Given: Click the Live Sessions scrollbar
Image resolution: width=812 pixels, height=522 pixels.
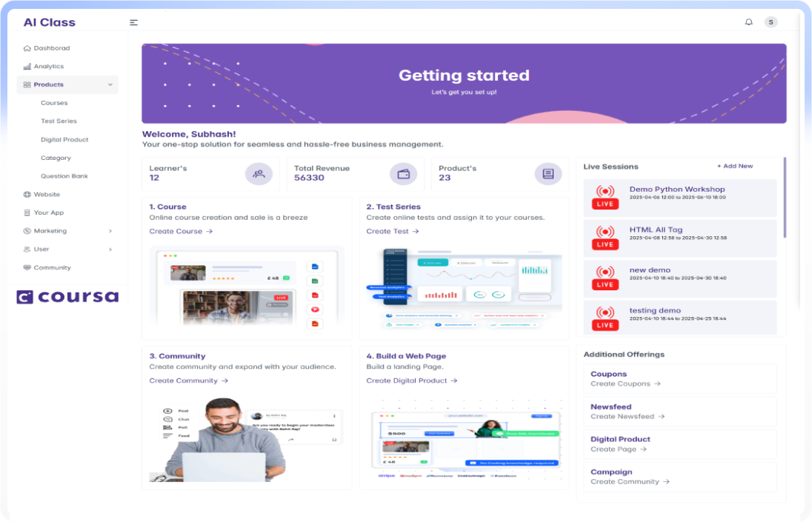Looking at the screenshot, I should (785, 198).
